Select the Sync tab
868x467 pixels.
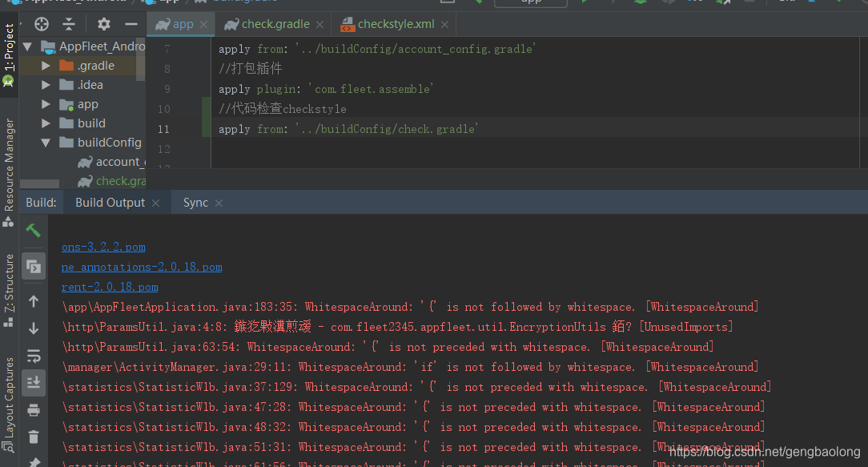[x=195, y=203]
